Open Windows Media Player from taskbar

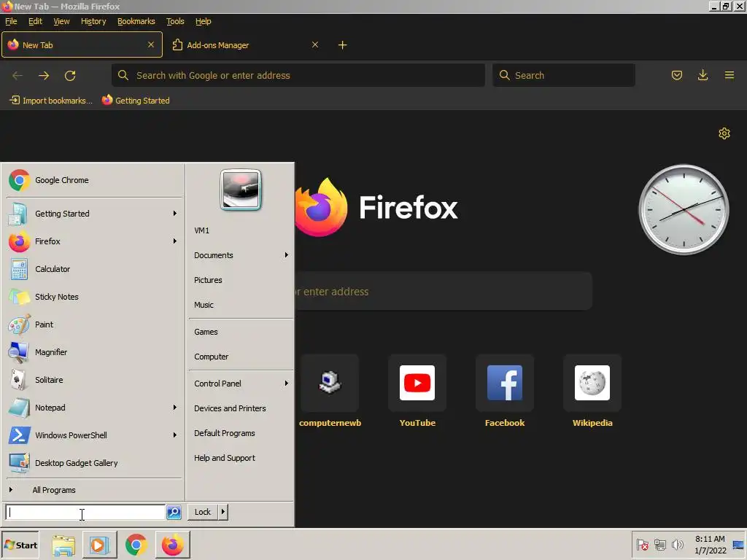click(99, 545)
